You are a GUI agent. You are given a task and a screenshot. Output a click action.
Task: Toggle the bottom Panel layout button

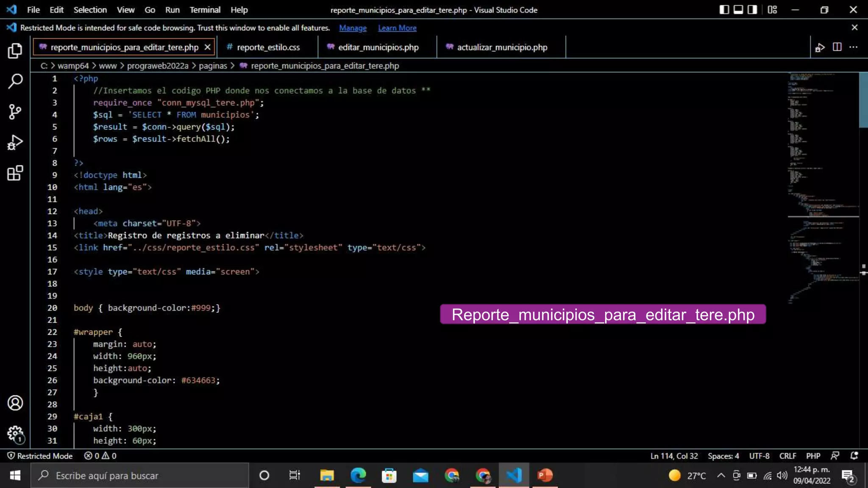pos(738,10)
